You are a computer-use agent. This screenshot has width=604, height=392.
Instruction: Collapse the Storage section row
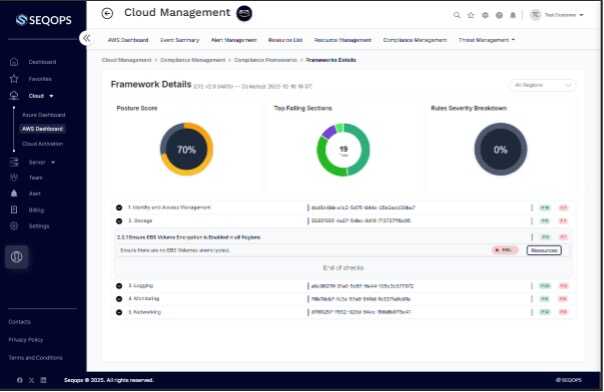(x=119, y=221)
